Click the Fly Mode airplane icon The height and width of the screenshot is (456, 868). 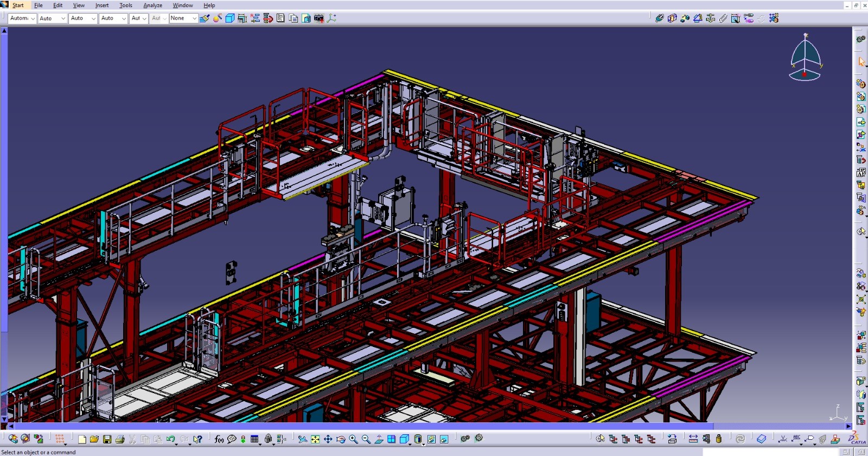tap(302, 439)
